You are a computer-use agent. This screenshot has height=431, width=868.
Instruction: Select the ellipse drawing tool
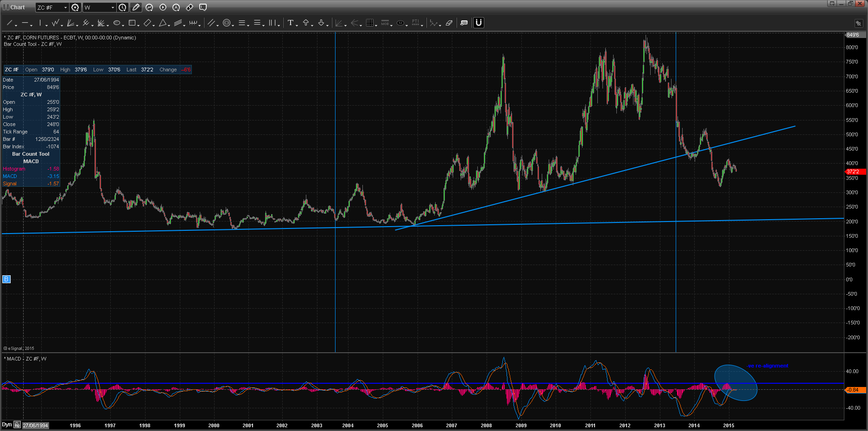point(117,23)
